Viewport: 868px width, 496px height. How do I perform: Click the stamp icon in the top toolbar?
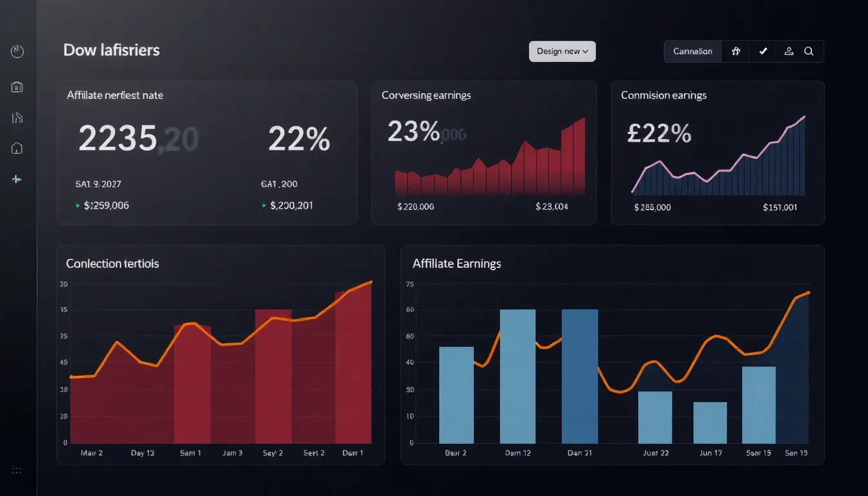[789, 51]
